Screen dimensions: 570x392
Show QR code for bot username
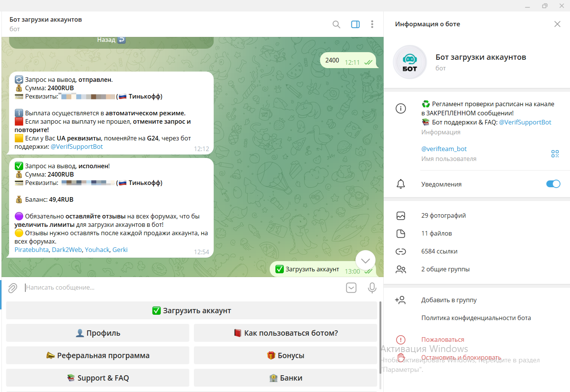click(x=555, y=154)
